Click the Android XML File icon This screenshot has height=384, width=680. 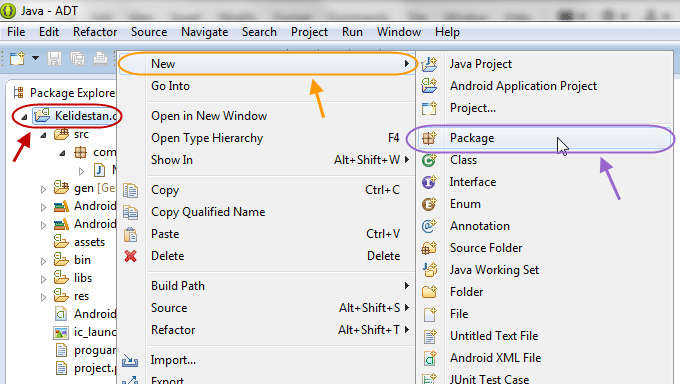[x=429, y=358]
